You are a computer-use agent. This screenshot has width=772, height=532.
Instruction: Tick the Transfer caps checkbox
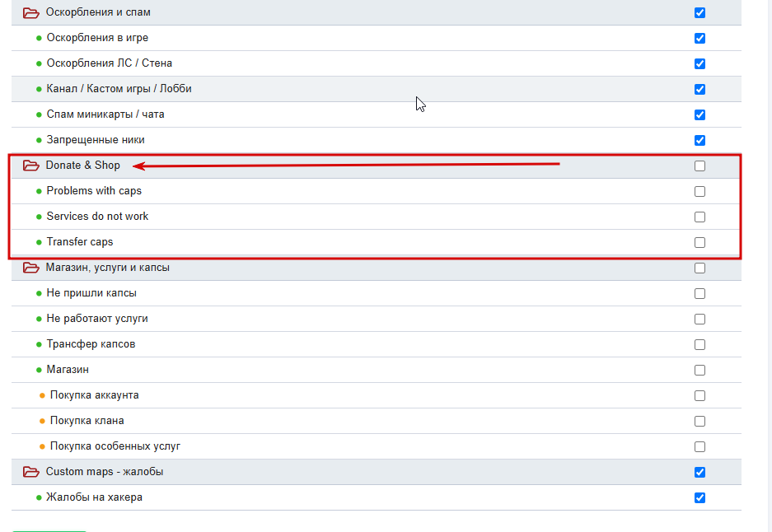[699, 243]
